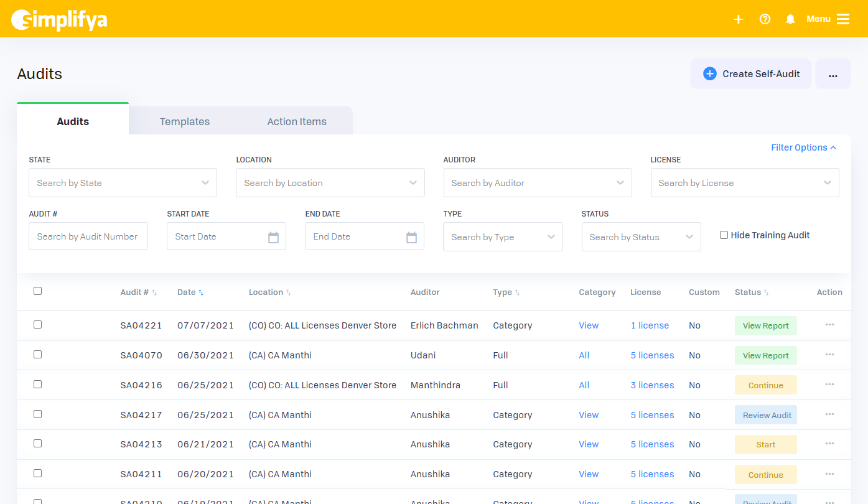The width and height of the screenshot is (868, 504).
Task: Switch to the Templates tab
Action: point(185,121)
